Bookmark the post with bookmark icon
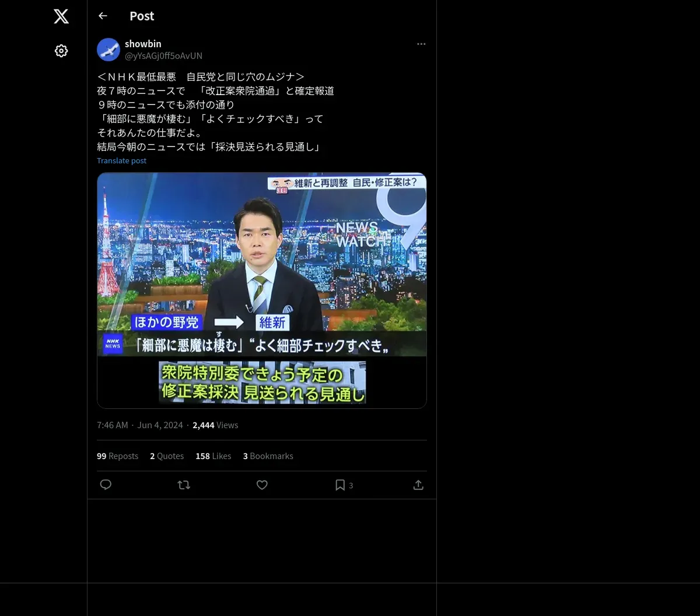The image size is (700, 616). [340, 485]
